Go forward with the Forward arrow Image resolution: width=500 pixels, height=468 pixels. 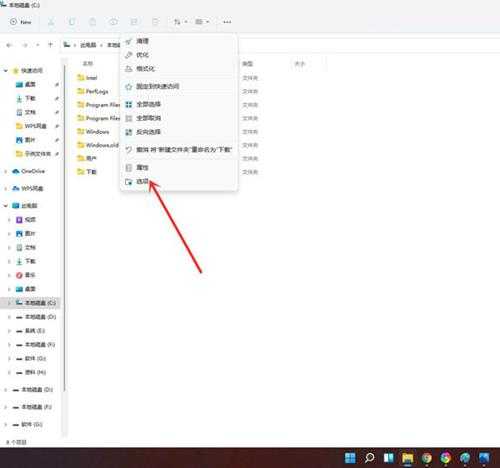pyautogui.click(x=25, y=45)
